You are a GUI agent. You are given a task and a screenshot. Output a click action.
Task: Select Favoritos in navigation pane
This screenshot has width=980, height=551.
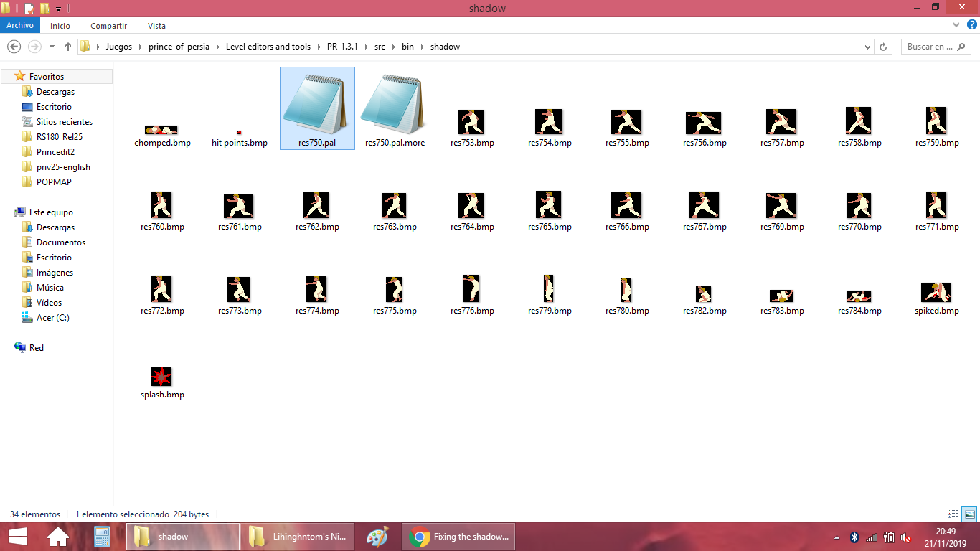pyautogui.click(x=57, y=76)
